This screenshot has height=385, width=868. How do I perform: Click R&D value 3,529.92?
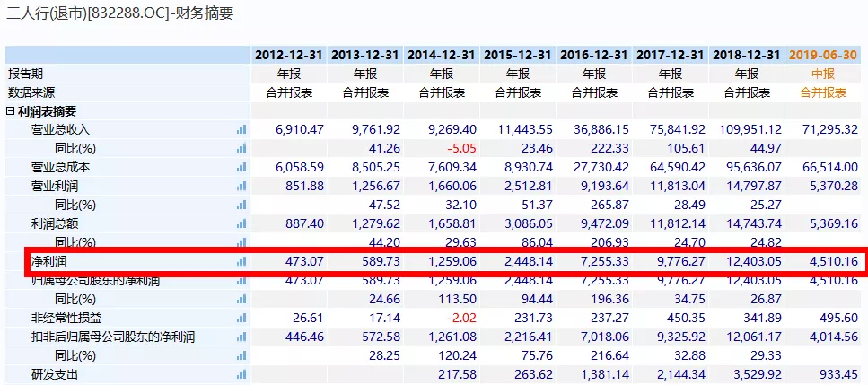point(758,374)
